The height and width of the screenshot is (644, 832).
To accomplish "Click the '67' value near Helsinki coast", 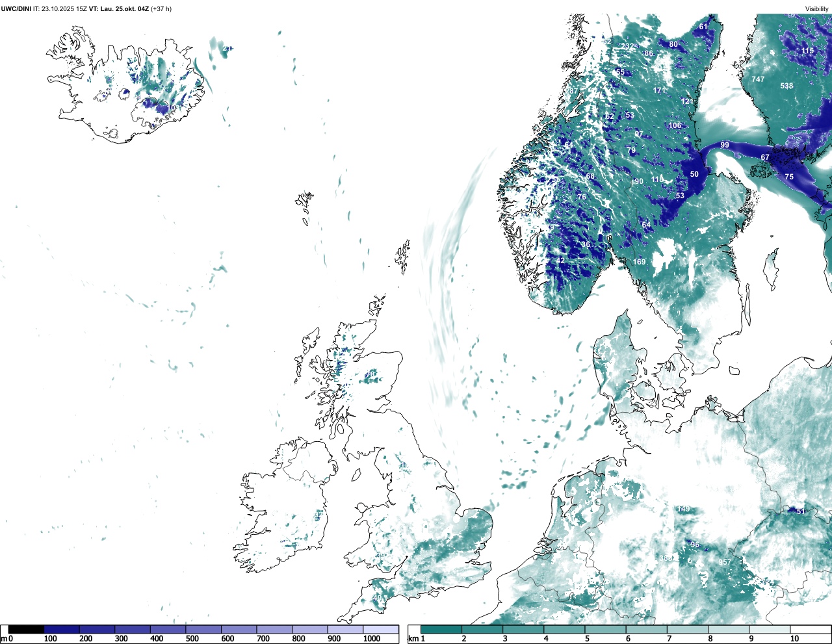I will (x=765, y=157).
